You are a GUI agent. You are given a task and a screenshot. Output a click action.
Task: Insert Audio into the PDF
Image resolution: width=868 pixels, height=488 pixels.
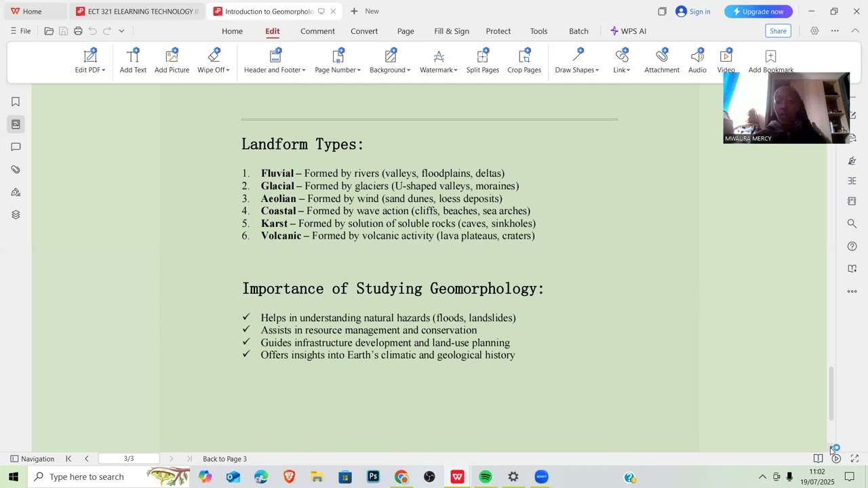(697, 61)
